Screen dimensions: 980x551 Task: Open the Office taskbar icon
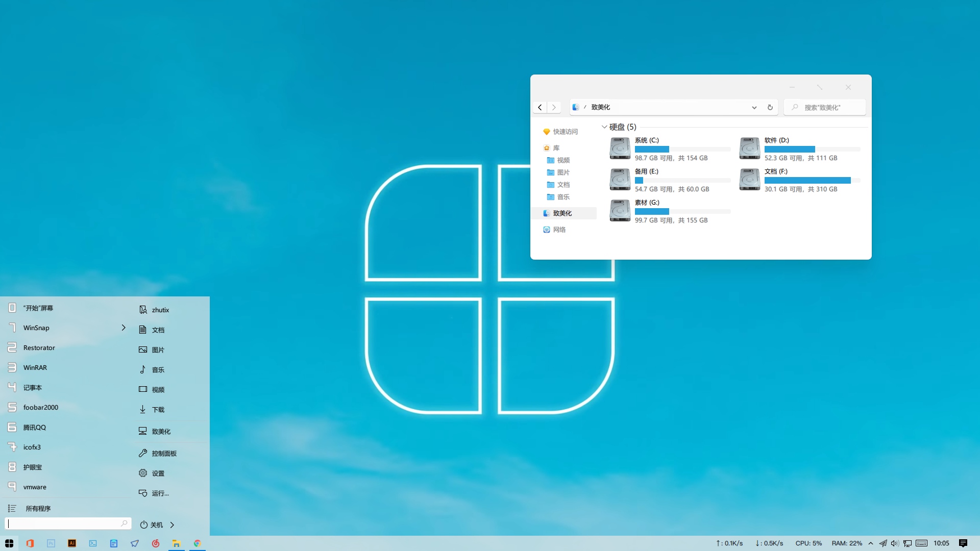click(30, 543)
